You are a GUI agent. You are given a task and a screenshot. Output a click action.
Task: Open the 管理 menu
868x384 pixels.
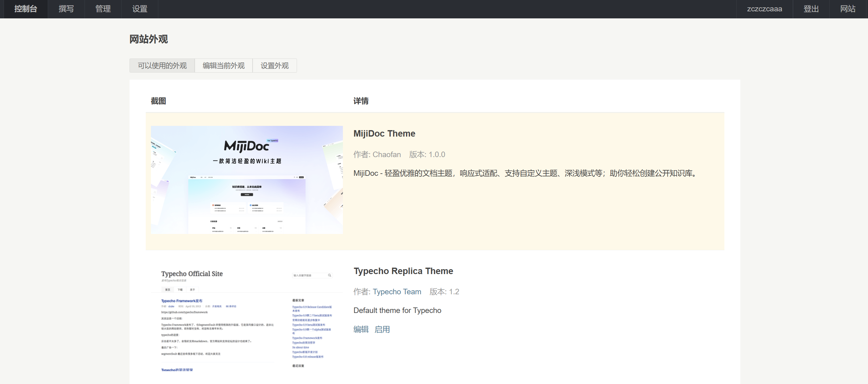103,9
